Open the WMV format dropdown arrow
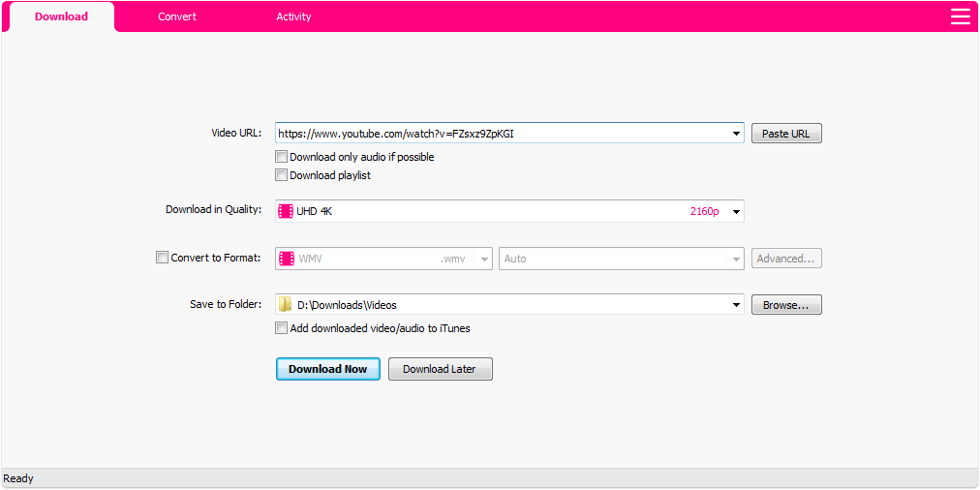 tap(484, 259)
